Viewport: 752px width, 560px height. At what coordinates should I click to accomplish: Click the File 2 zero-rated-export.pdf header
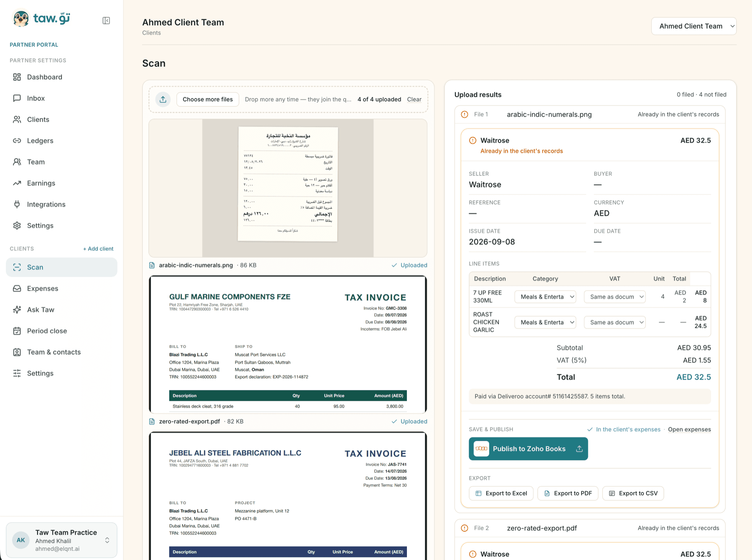[590, 528]
